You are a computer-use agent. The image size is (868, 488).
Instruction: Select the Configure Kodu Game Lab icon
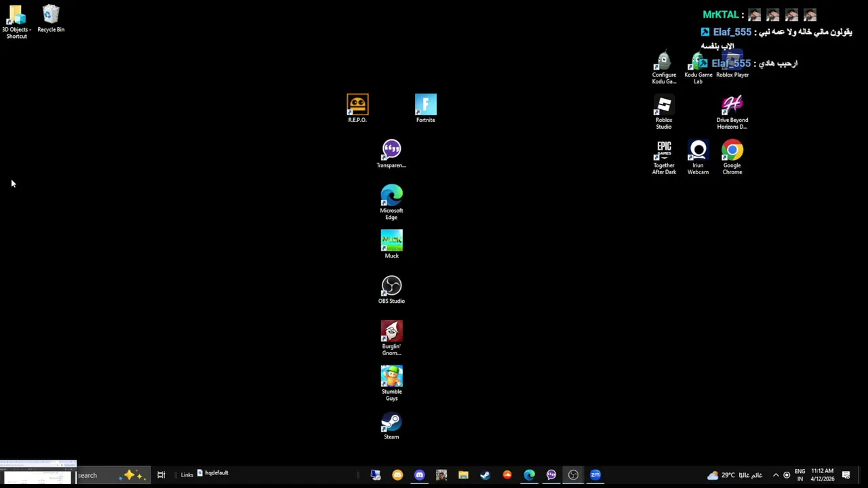(x=664, y=67)
